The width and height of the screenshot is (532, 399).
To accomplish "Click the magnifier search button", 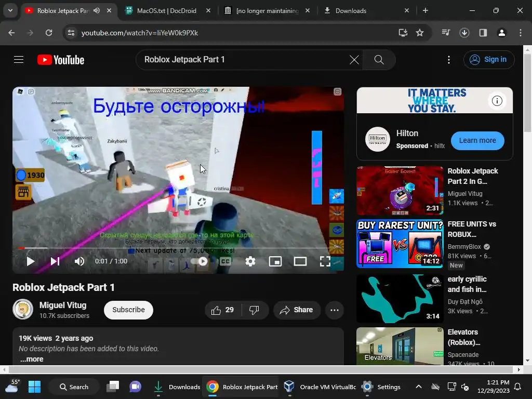I will pos(379,60).
